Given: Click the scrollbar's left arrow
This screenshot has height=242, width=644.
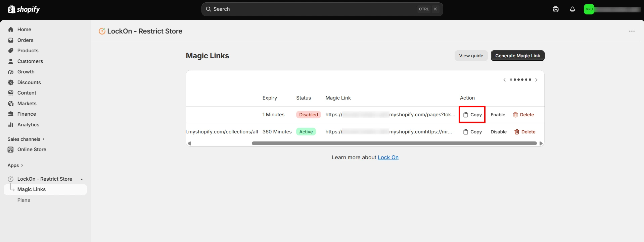Looking at the screenshot, I should (189, 143).
